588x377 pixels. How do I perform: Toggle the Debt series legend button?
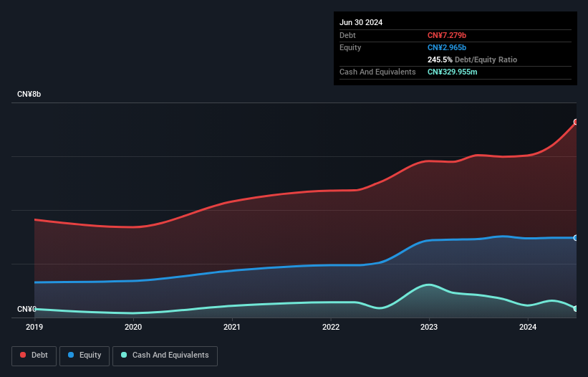point(34,355)
